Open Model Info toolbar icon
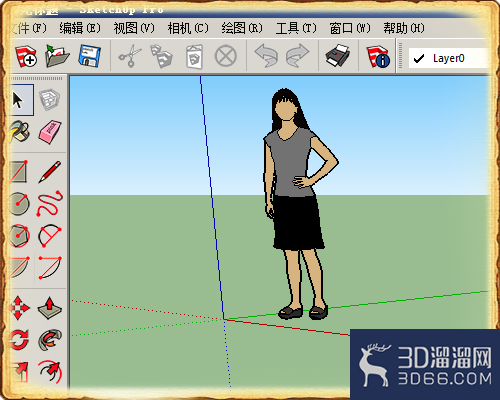 pos(378,57)
